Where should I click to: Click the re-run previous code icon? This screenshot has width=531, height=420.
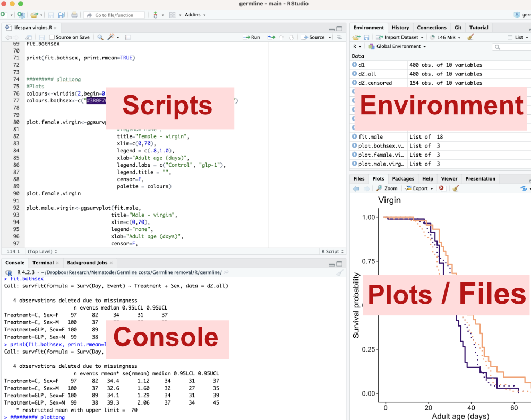coord(271,37)
